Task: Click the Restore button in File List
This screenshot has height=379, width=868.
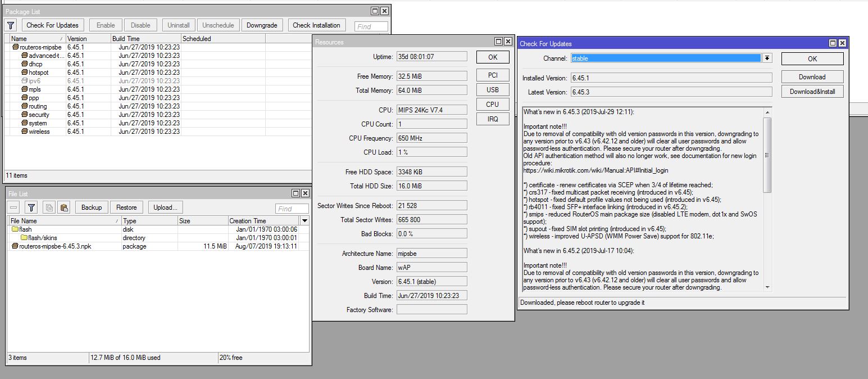Action: coord(126,207)
